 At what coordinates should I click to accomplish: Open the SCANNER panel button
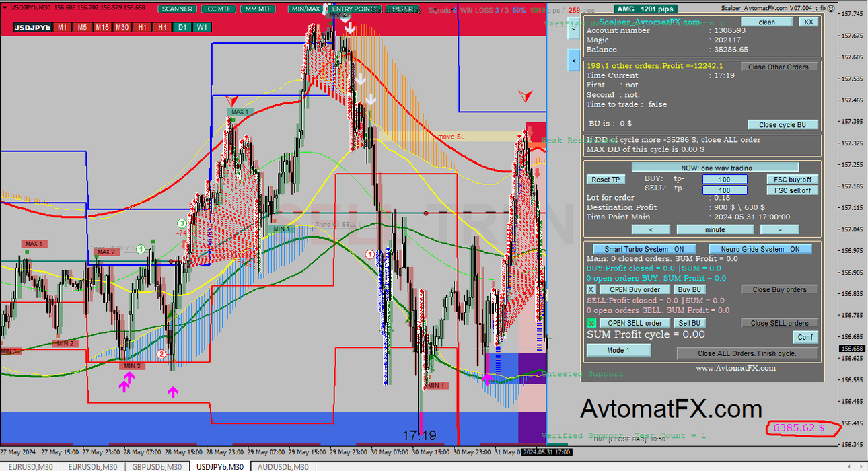[178, 9]
